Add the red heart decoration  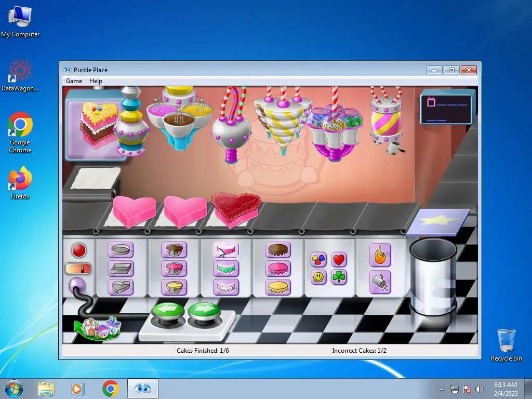click(x=339, y=260)
